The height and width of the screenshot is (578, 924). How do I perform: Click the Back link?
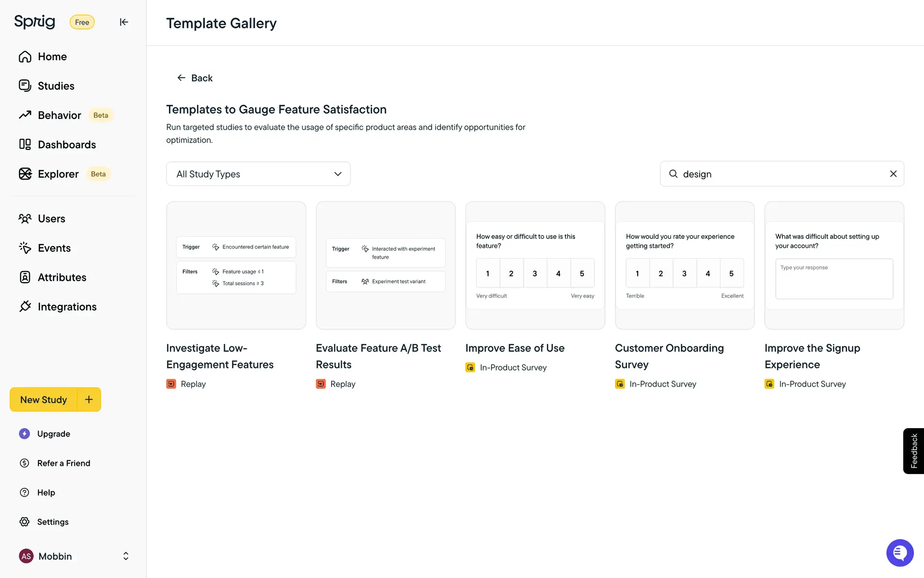(195, 78)
